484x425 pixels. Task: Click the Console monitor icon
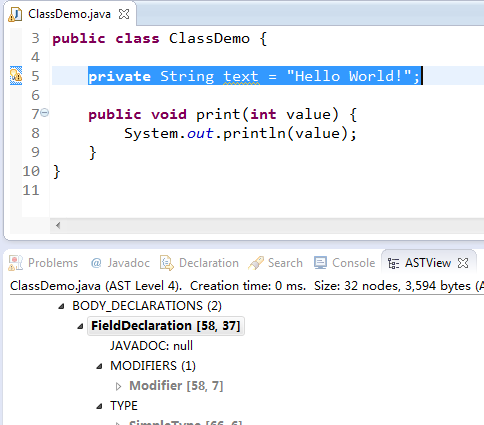pyautogui.click(x=320, y=263)
